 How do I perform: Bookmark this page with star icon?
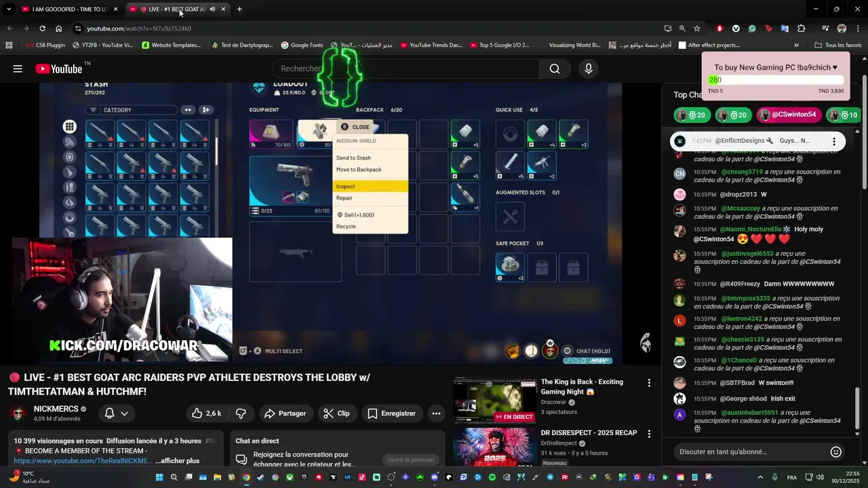point(697,28)
